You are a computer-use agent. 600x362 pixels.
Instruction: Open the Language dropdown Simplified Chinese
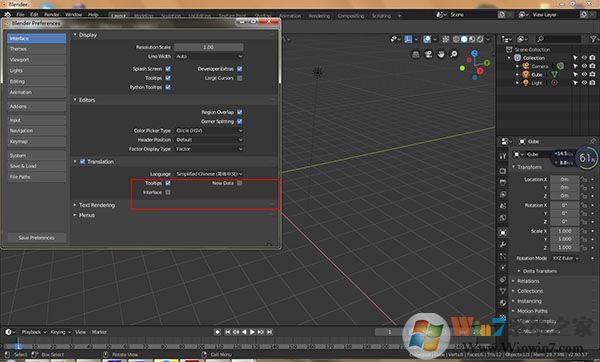209,174
